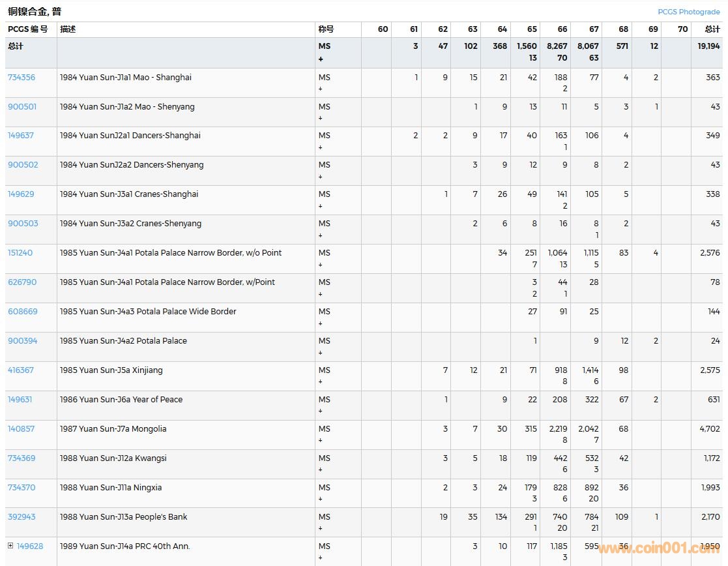Click PCGS number 149637 Dancers-Shanghai
This screenshot has height=566, width=728.
pos(21,136)
